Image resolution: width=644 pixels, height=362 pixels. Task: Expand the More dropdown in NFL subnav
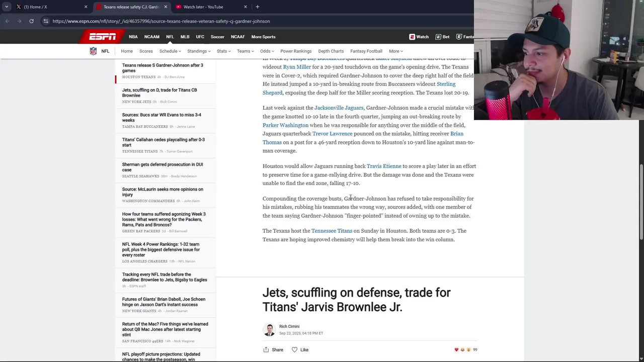coord(396,51)
